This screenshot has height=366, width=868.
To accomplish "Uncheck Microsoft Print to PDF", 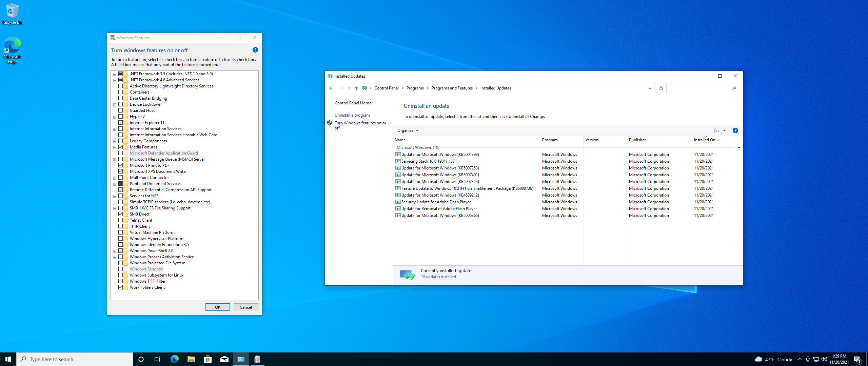I will point(120,165).
